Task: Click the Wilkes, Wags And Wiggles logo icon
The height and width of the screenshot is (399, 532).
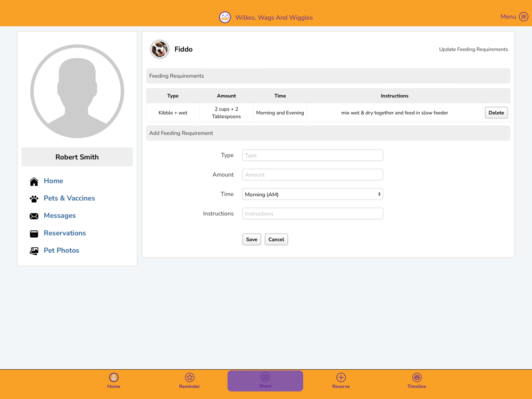Action: click(x=225, y=18)
